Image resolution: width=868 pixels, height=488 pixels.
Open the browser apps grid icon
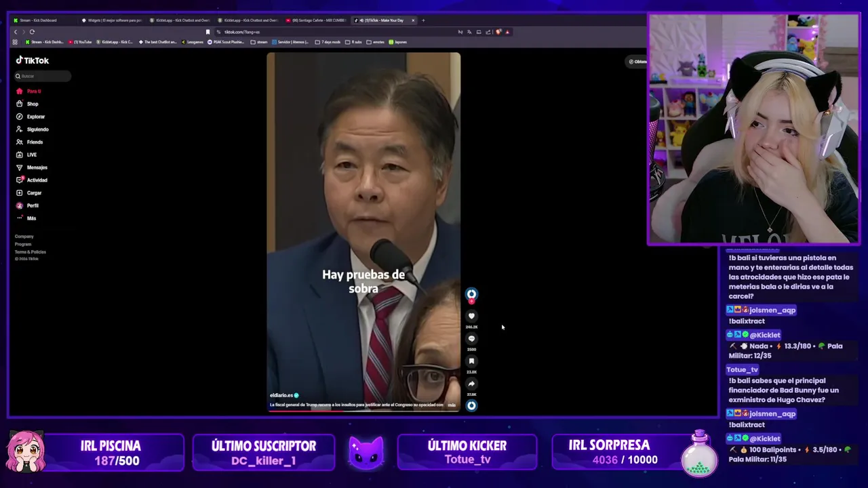coord(15,42)
